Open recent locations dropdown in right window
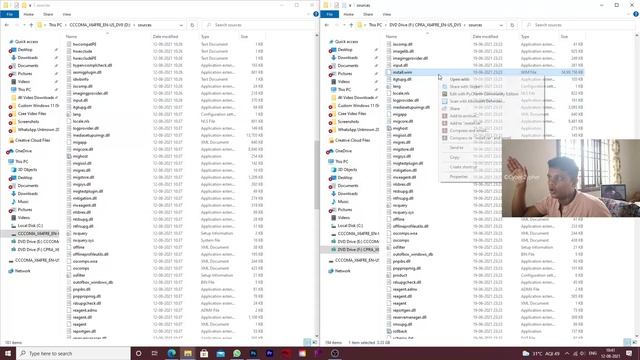This screenshot has width=640, height=360. coord(344,25)
